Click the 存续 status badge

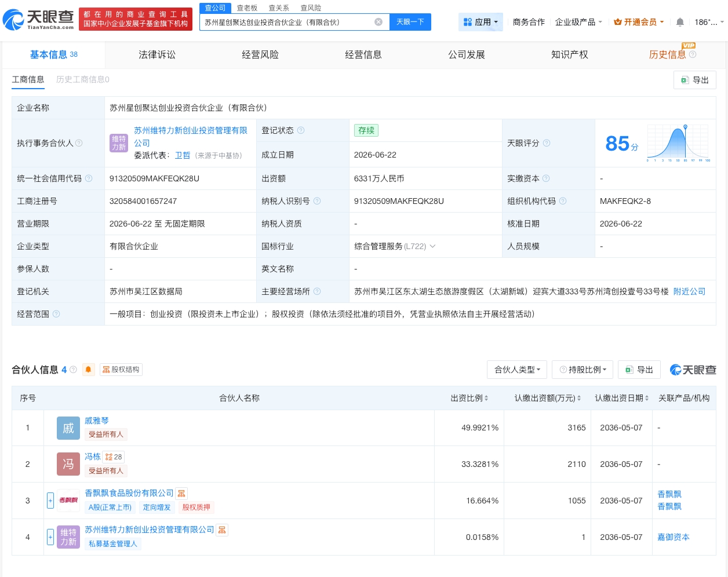point(366,130)
